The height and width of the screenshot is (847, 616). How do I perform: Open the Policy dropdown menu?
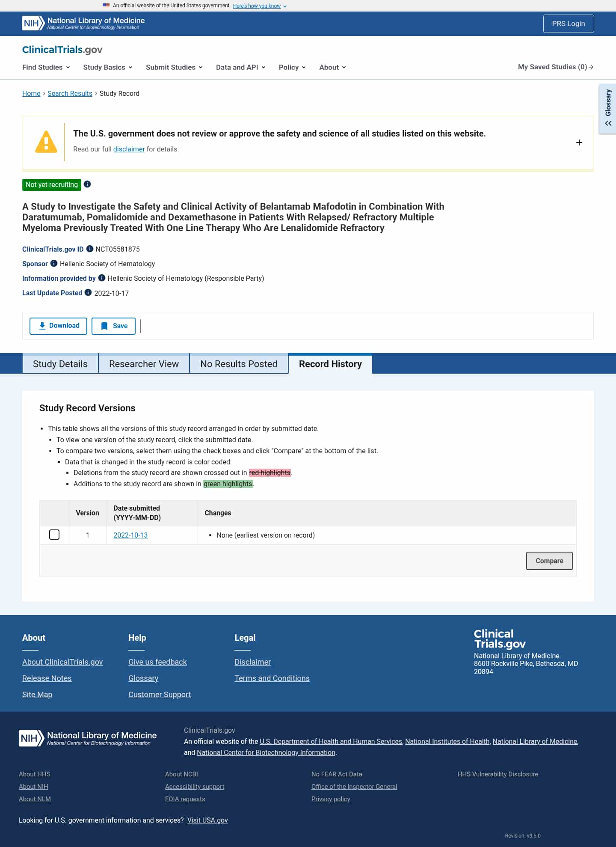coord(292,67)
